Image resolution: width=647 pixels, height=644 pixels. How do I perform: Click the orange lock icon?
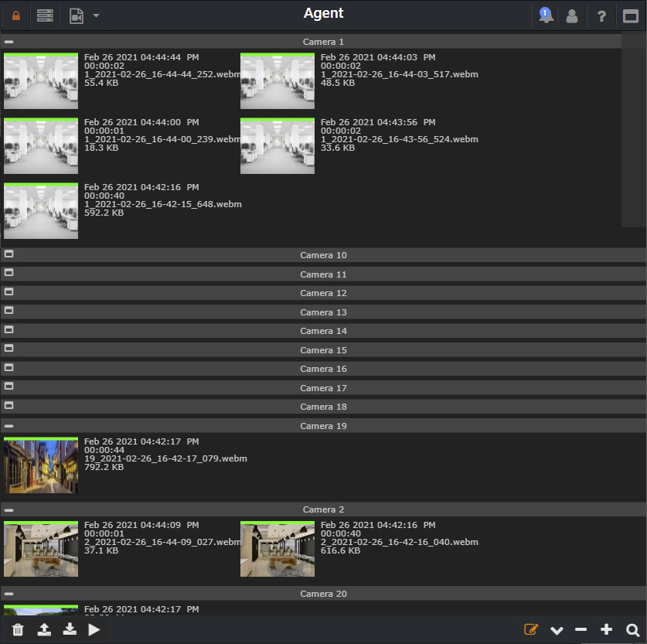(16, 16)
